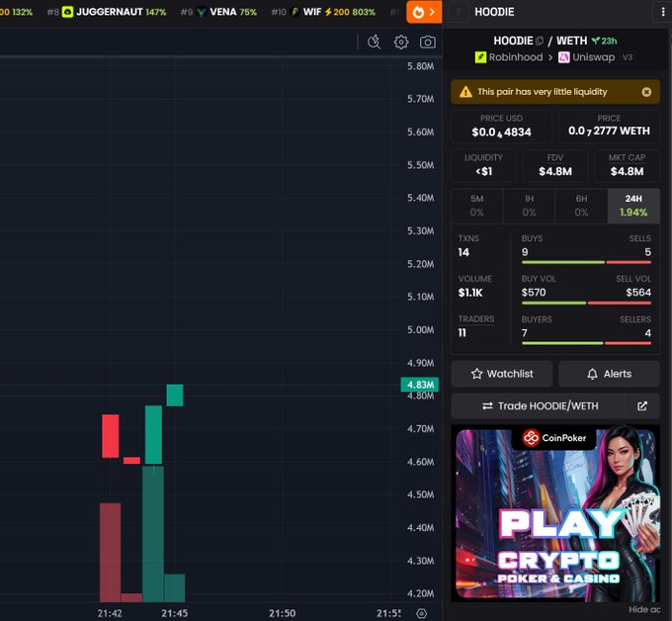Click the buyers versus sellers ratio bar
Image resolution: width=672 pixels, height=621 pixels.
coord(586,343)
